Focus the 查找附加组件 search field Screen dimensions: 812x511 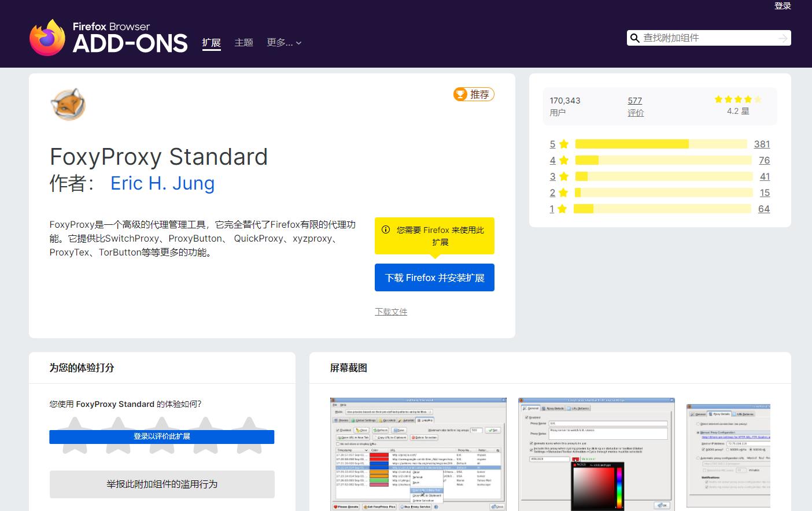point(708,38)
